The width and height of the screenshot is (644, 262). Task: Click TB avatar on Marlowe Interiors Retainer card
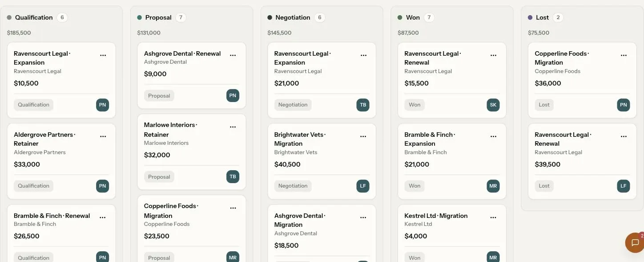tap(233, 176)
